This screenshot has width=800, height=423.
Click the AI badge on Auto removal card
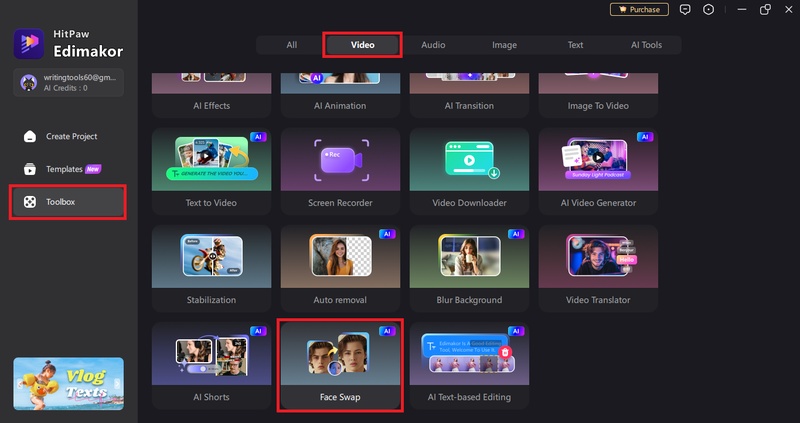pos(387,234)
